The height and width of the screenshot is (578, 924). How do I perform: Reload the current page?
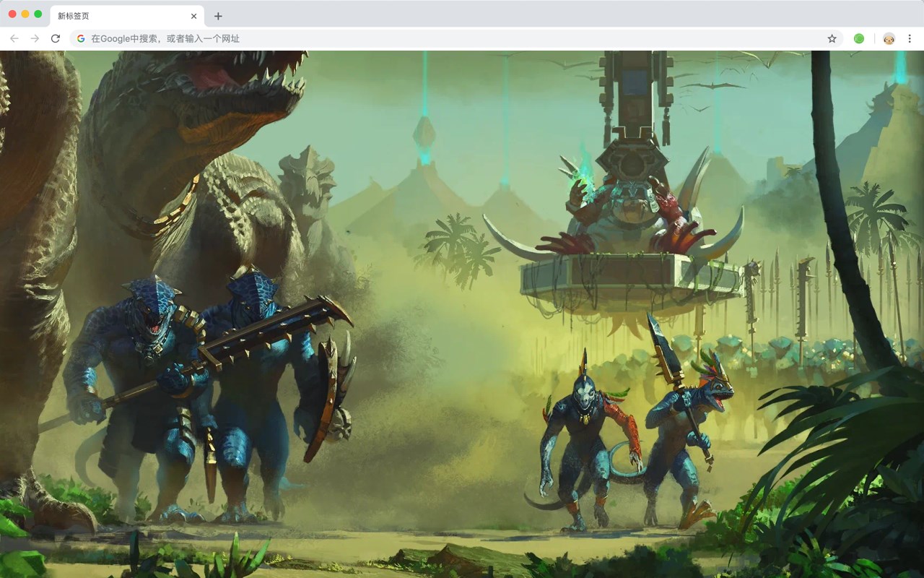pyautogui.click(x=55, y=38)
